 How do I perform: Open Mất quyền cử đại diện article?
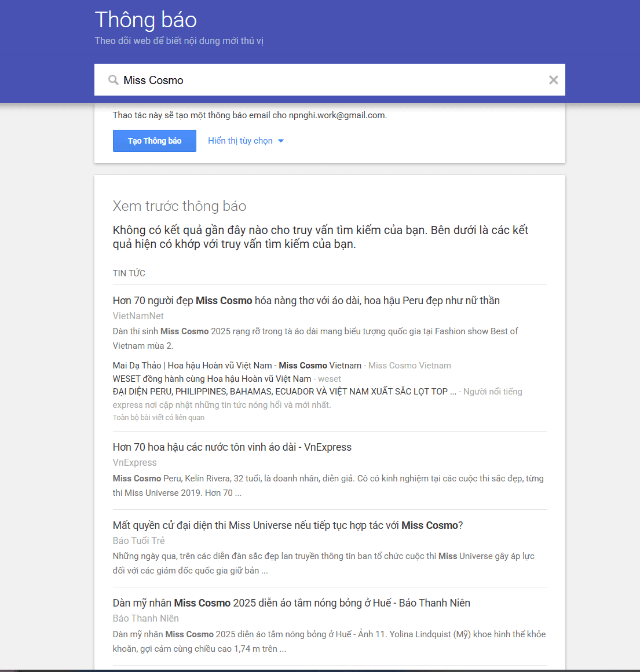[x=288, y=525]
